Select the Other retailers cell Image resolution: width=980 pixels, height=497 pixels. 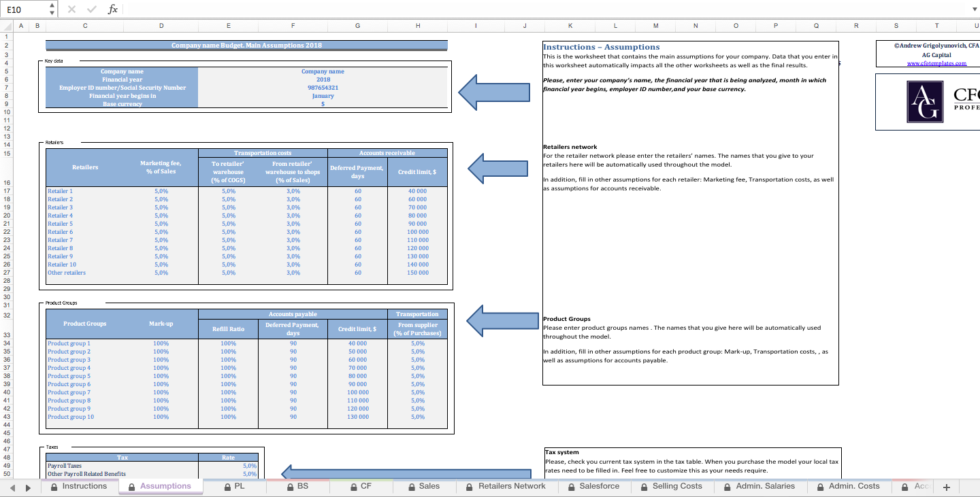coord(85,273)
